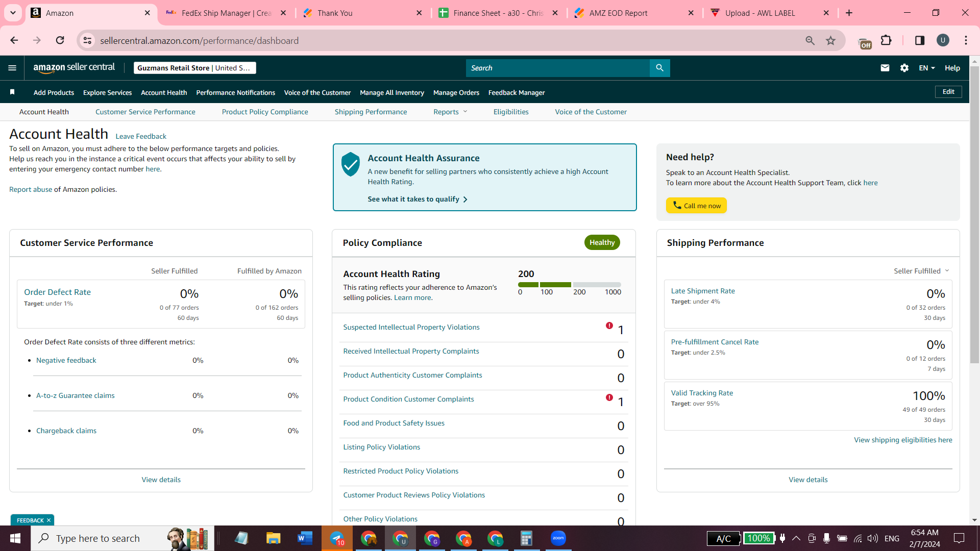Reload the page with browser refresh
Screen dimensions: 980x551
click(60, 40)
